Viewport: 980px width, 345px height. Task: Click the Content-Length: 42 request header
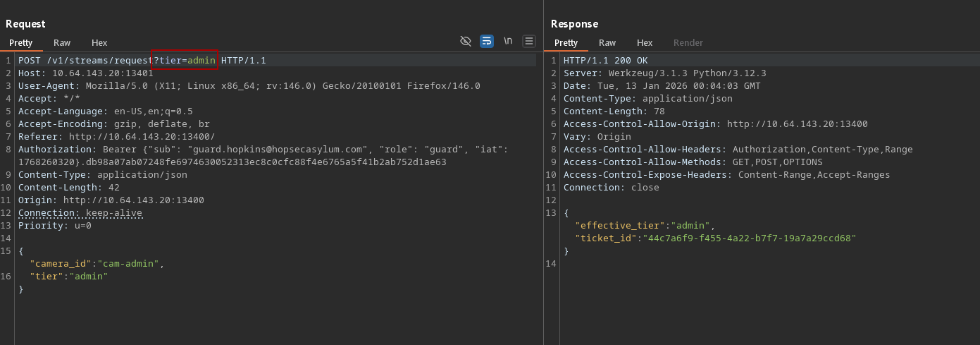69,188
